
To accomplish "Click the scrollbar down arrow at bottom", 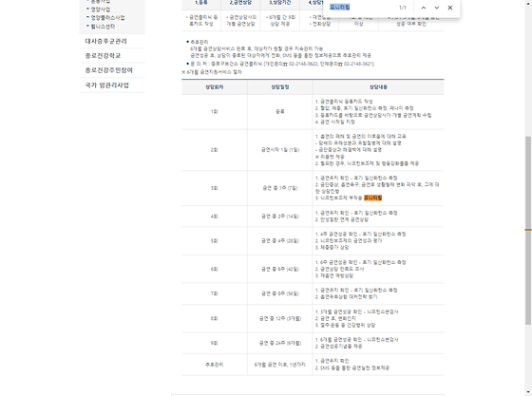I will [528, 392].
